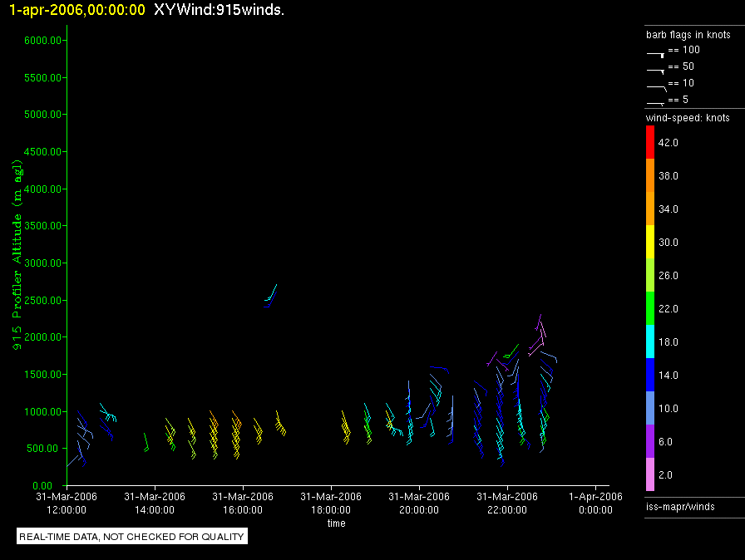Click the 31-Mar-2006 14:00:00 time label
Image resolution: width=745 pixels, height=560 pixels.
(x=155, y=503)
